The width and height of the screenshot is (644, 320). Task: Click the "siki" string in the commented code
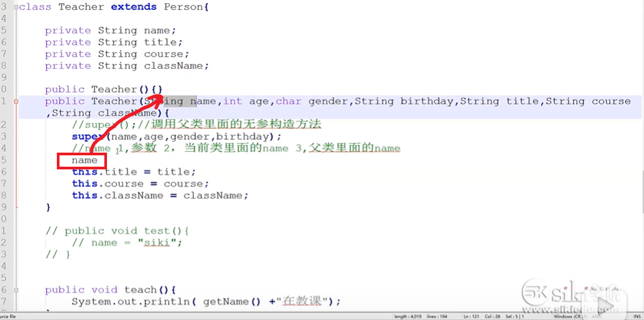tap(158, 243)
